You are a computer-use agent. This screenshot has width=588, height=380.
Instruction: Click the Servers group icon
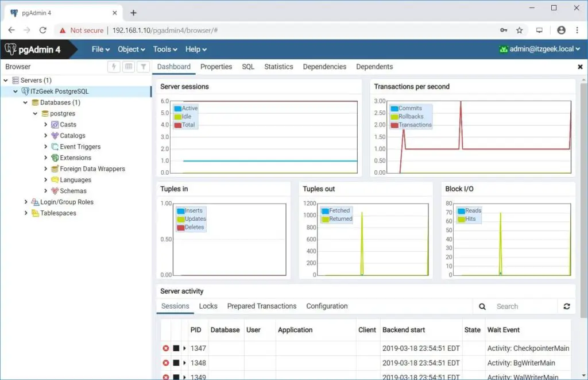[x=16, y=80]
